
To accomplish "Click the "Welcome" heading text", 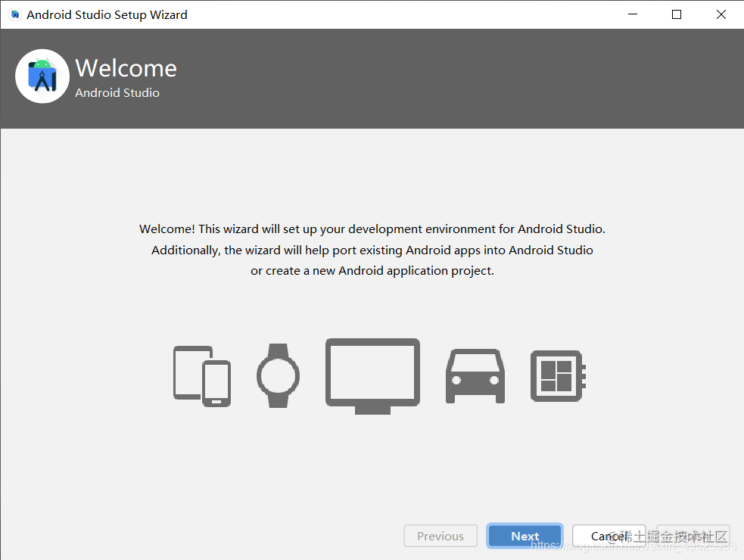I will pyautogui.click(x=126, y=68).
